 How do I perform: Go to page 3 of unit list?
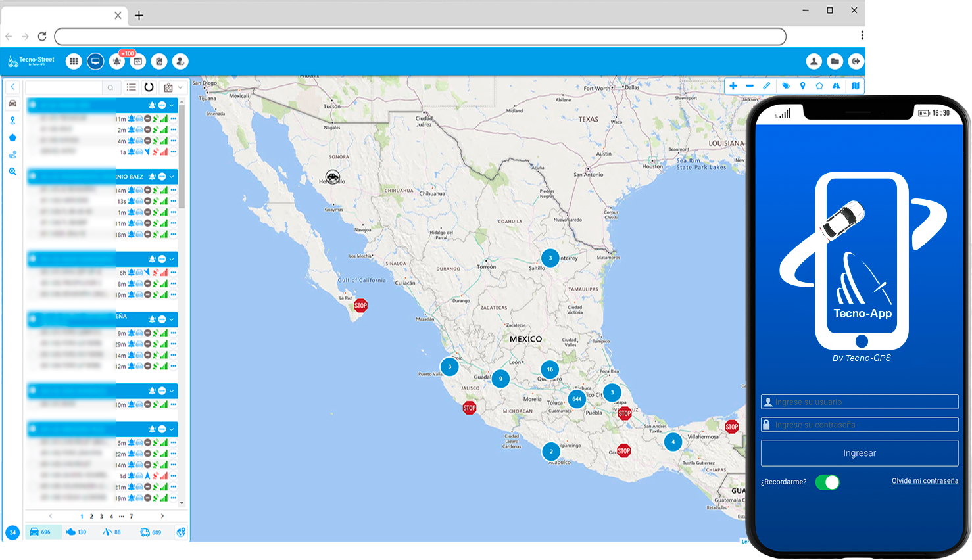101,517
